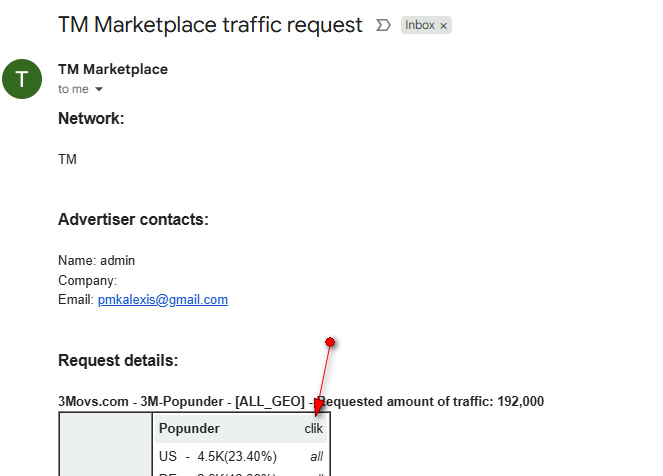Viewport: 663px width, 476px height.
Task: Expand recipient details arrow next to 'to me'
Action: (x=99, y=90)
